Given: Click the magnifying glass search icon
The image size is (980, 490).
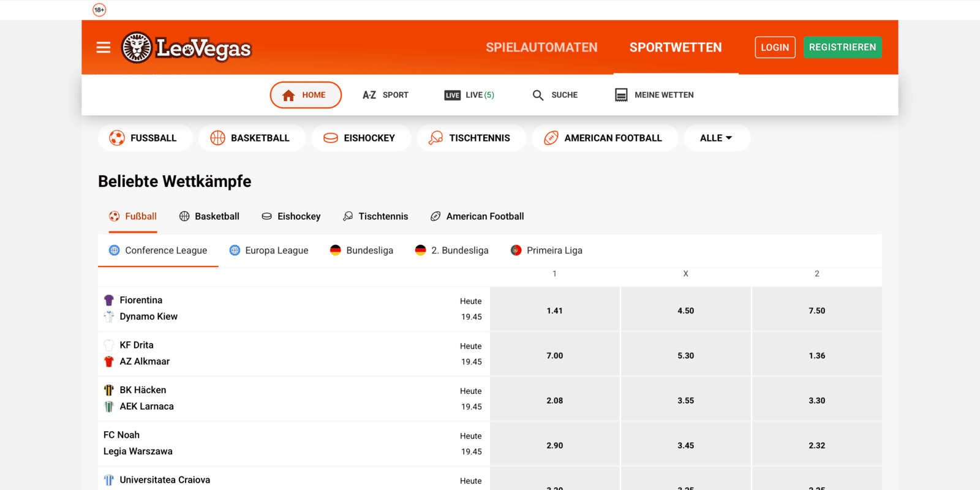Looking at the screenshot, I should [x=538, y=95].
